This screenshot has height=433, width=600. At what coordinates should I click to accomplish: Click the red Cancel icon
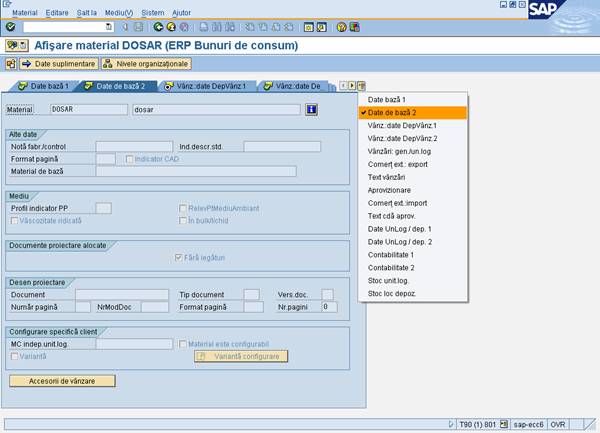(x=184, y=27)
